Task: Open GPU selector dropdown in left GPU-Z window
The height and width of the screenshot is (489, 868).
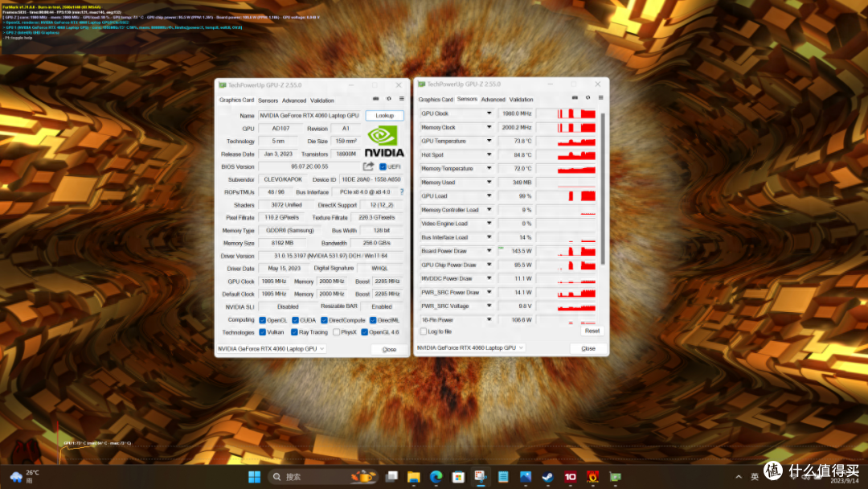Action: 272,349
